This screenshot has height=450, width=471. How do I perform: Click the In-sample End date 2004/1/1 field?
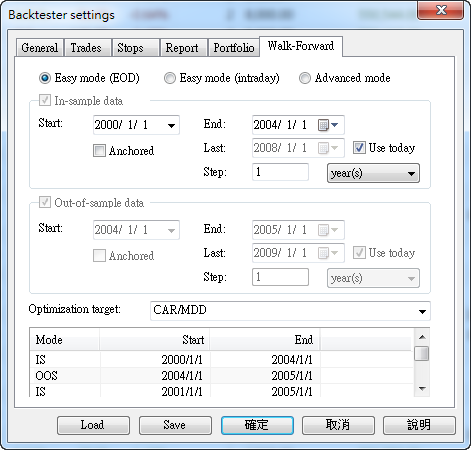(298, 125)
